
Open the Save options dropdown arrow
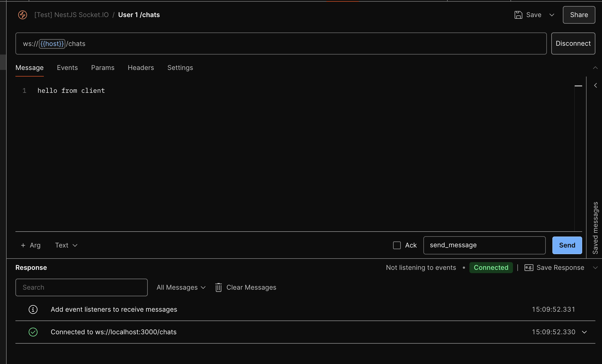pos(552,15)
